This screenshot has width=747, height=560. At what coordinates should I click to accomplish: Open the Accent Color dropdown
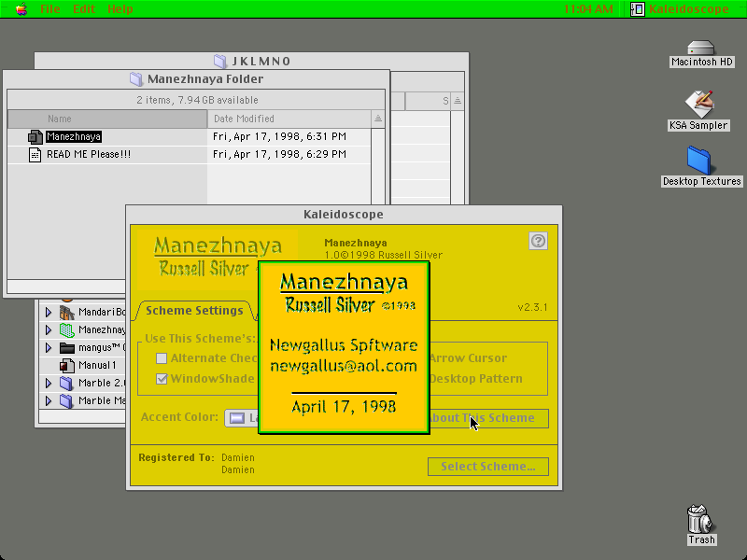click(242, 418)
